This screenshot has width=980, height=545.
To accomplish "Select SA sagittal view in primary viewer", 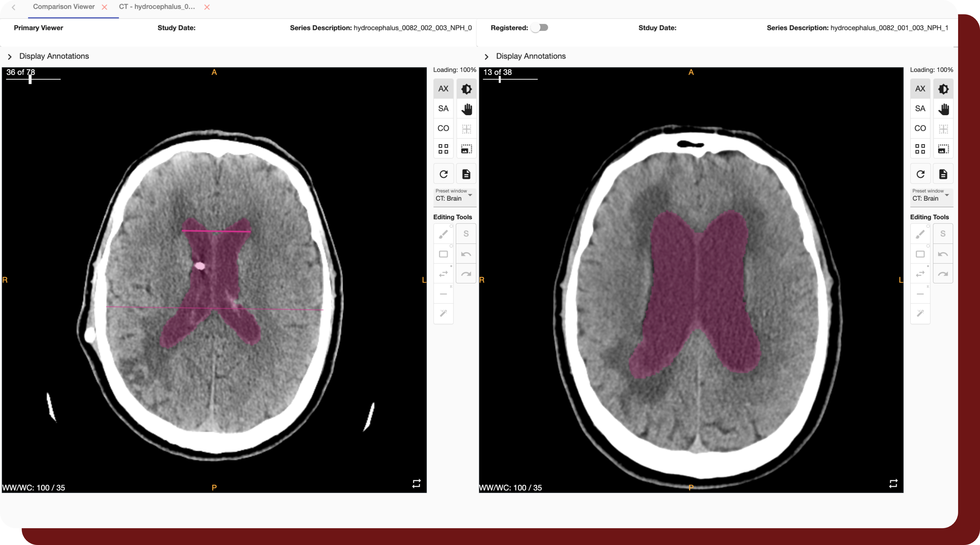I will (444, 109).
